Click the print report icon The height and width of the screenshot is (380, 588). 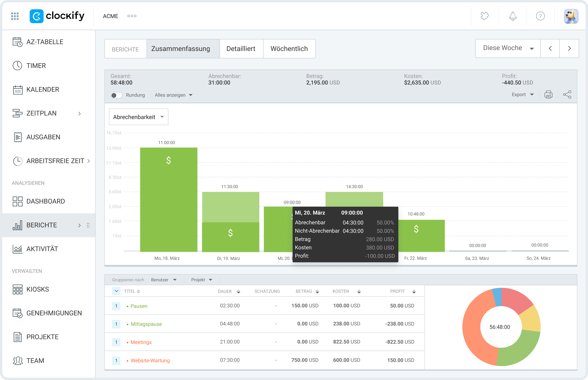pos(549,94)
